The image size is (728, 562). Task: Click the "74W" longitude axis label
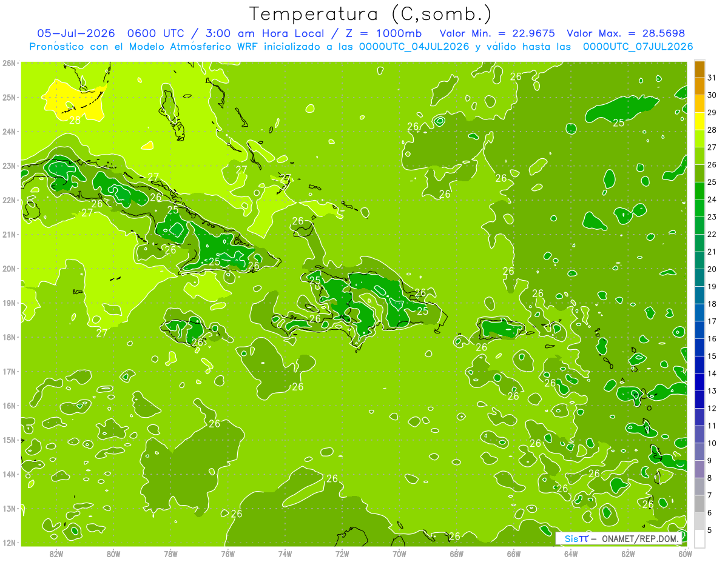(x=285, y=554)
